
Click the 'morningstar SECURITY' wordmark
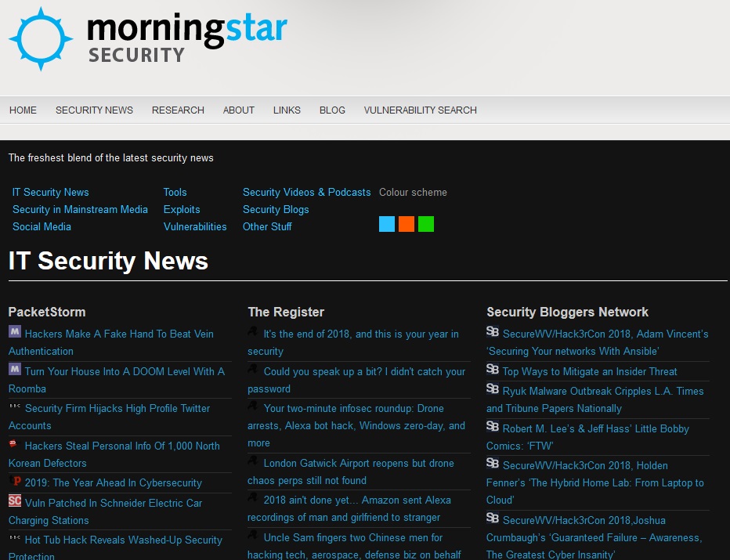187,38
